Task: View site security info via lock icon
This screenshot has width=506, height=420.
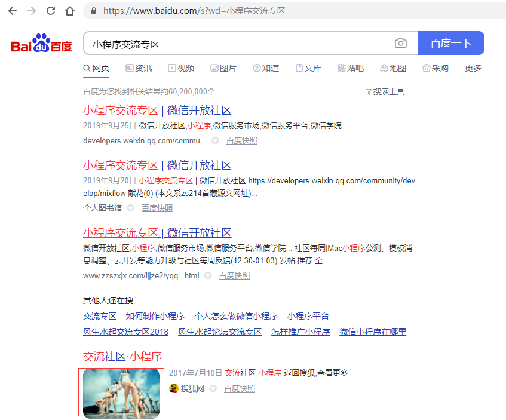Action: tap(94, 11)
